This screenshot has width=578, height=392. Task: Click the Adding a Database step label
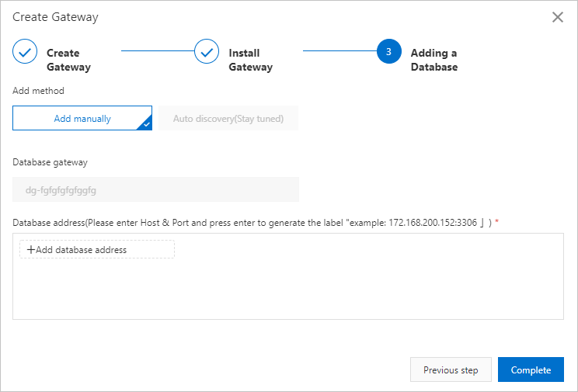pos(433,60)
